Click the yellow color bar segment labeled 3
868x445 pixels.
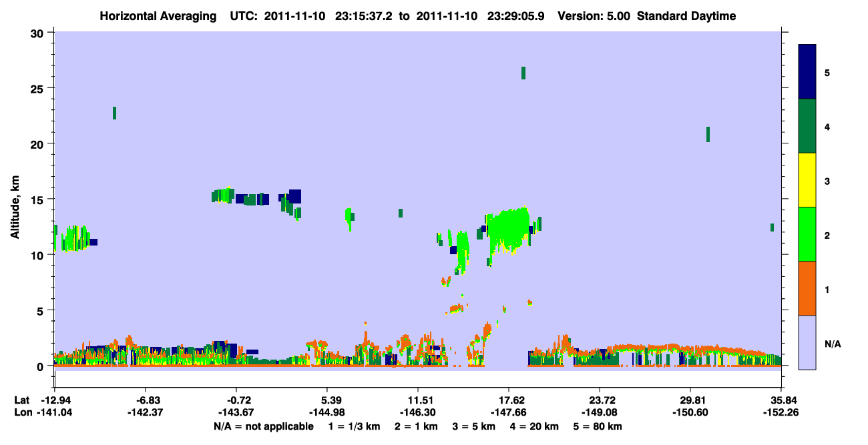tap(807, 180)
